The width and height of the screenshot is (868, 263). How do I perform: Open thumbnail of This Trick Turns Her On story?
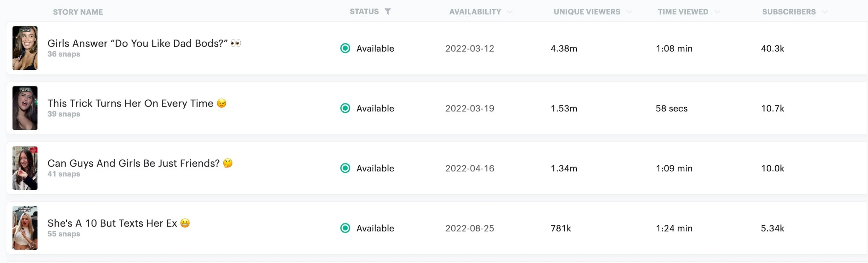coord(25,108)
